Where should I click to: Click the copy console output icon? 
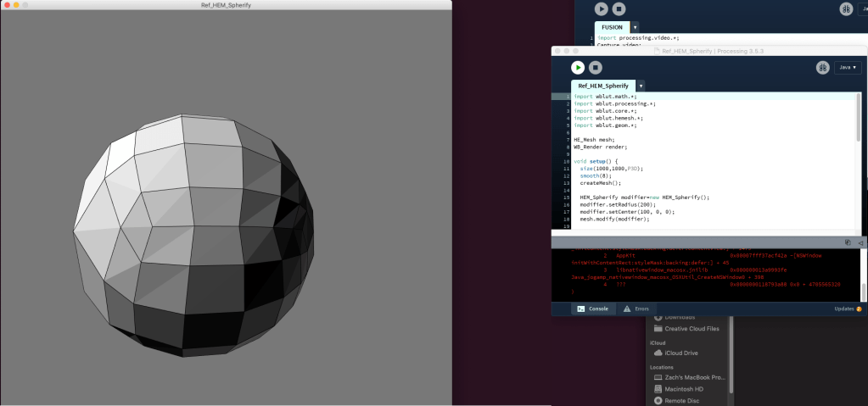click(848, 242)
